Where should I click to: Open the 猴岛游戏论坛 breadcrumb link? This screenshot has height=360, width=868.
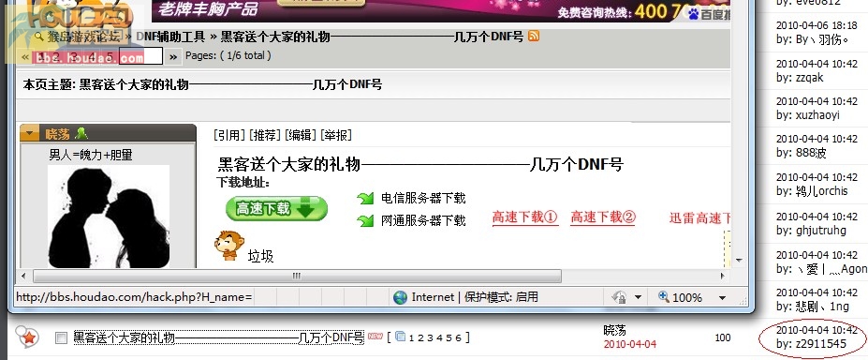83,37
